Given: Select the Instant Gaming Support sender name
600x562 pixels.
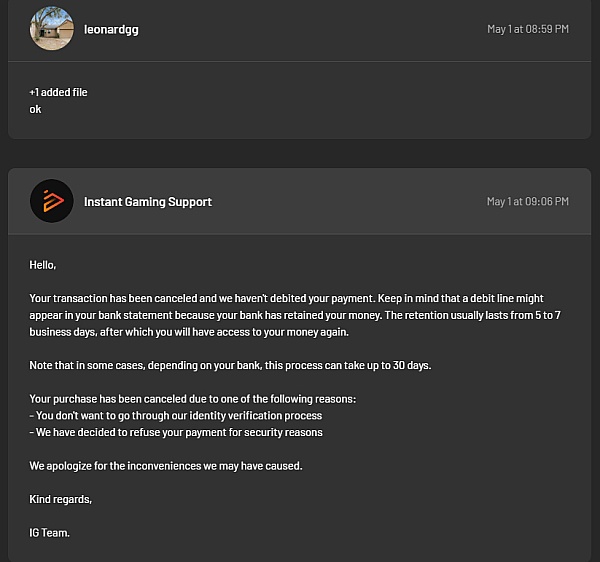Looking at the screenshot, I should tap(147, 202).
